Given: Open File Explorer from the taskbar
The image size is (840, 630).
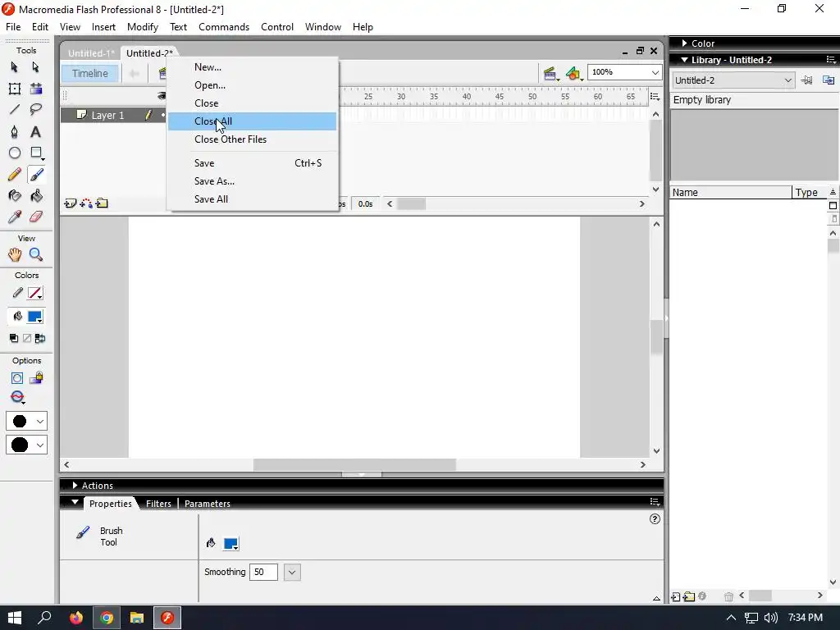Looking at the screenshot, I should click(x=137, y=618).
